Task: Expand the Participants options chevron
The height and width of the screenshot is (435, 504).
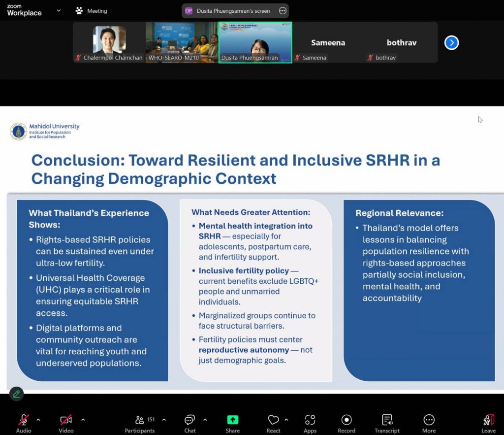Action: pos(164,420)
